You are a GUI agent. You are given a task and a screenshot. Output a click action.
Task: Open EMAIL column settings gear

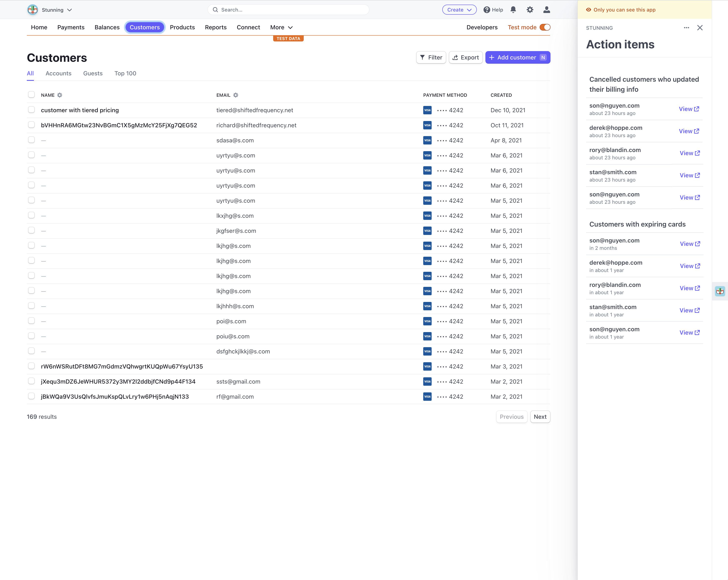pos(236,95)
